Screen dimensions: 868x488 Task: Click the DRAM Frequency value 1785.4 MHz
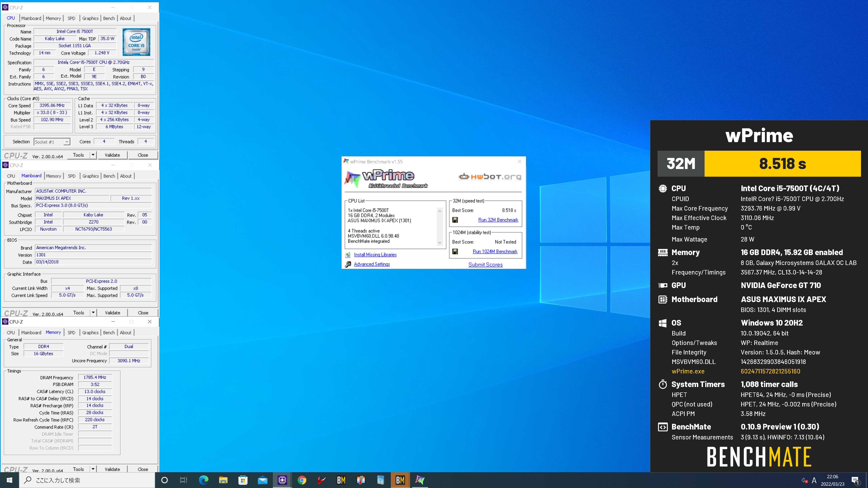(95, 378)
